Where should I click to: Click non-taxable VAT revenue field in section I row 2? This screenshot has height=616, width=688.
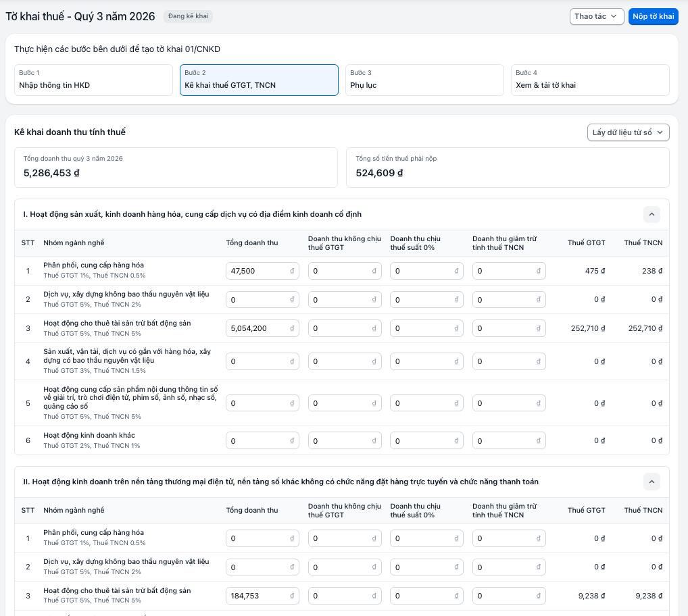[x=345, y=299]
